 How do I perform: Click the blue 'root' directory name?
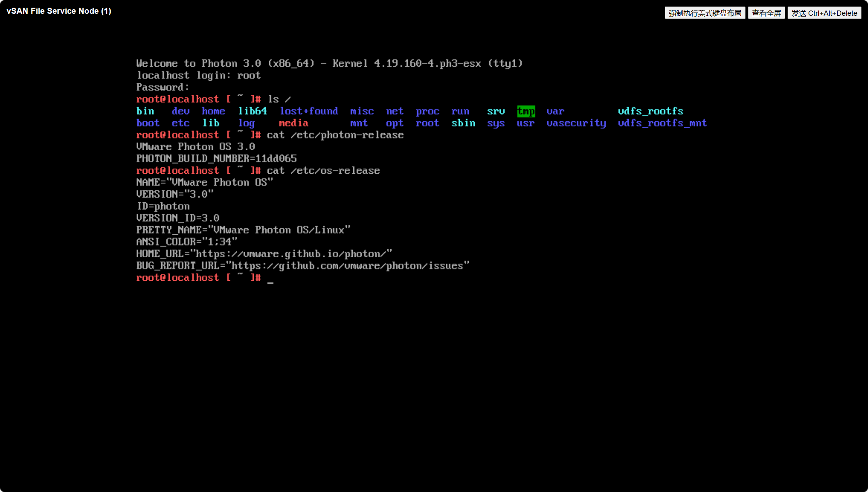click(428, 123)
